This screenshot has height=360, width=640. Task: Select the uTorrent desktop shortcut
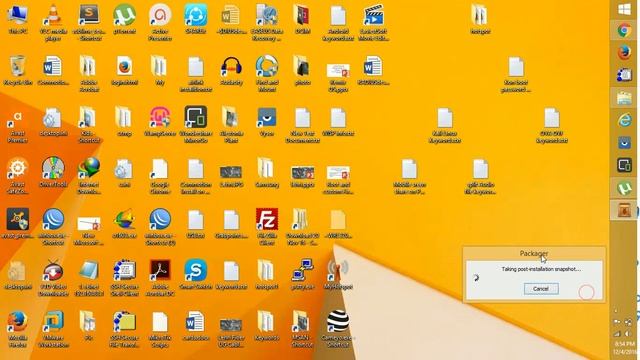(124, 20)
